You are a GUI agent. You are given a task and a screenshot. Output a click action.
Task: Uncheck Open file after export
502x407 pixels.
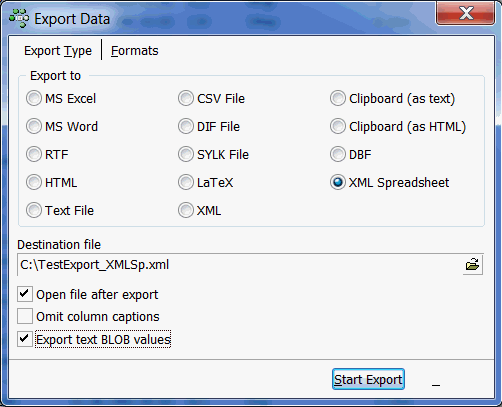coord(25,294)
